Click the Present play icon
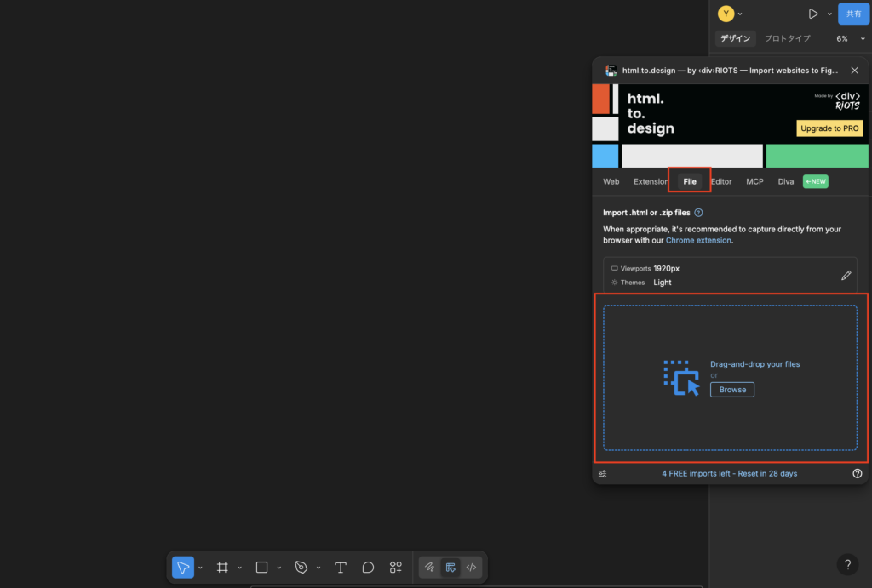Image resolution: width=872 pixels, height=588 pixels. (x=813, y=14)
